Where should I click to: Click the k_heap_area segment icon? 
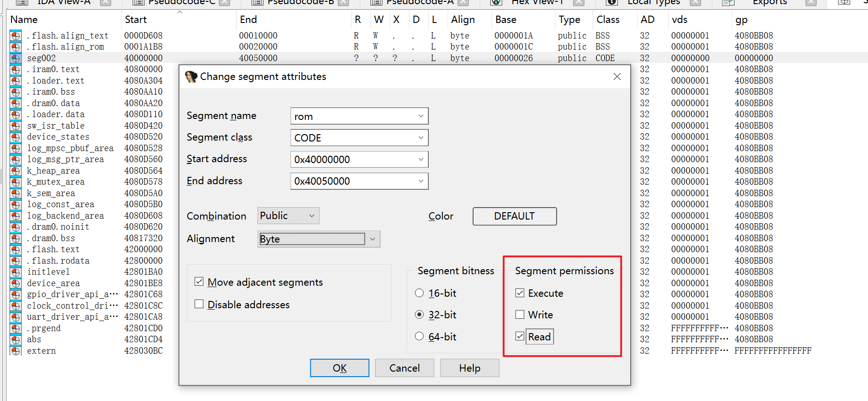click(16, 171)
